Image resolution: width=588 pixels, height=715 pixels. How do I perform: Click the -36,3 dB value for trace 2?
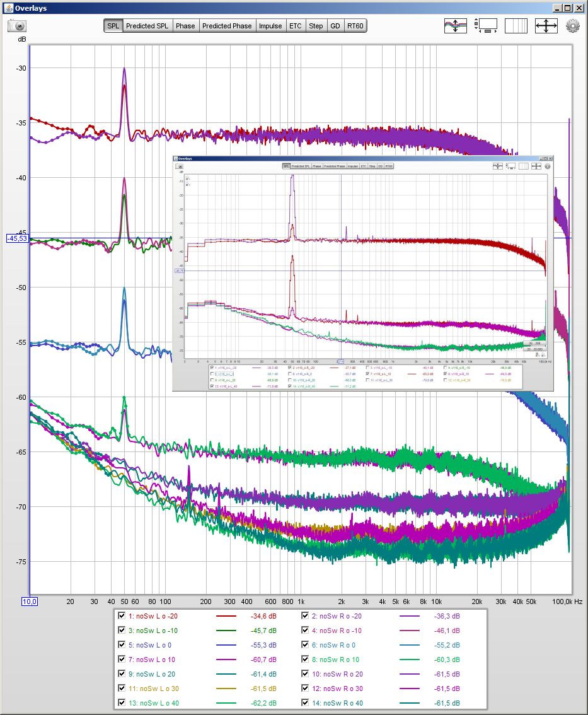tap(447, 616)
